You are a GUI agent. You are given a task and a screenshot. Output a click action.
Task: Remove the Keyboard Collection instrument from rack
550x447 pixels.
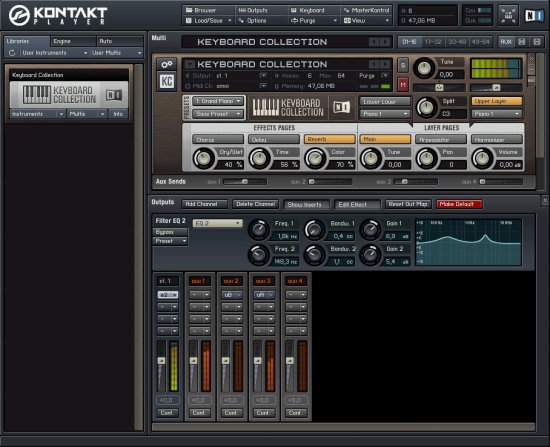click(x=531, y=58)
